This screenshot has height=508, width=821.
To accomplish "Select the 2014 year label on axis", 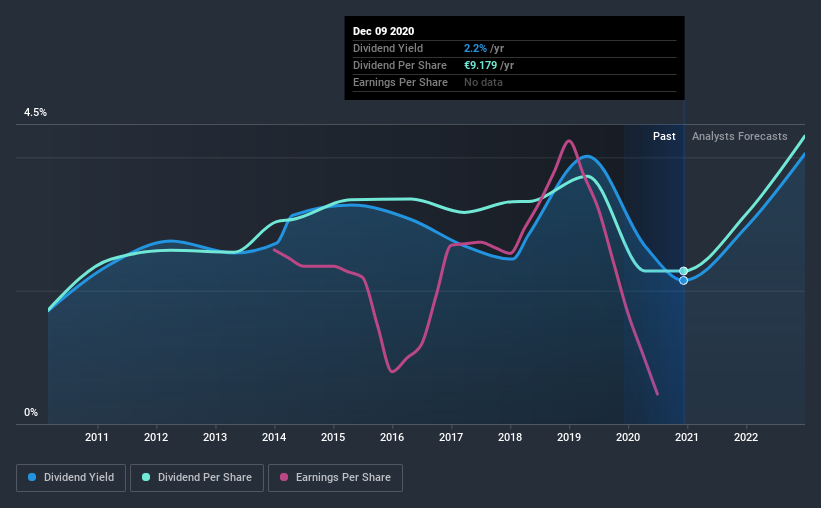I will point(274,437).
